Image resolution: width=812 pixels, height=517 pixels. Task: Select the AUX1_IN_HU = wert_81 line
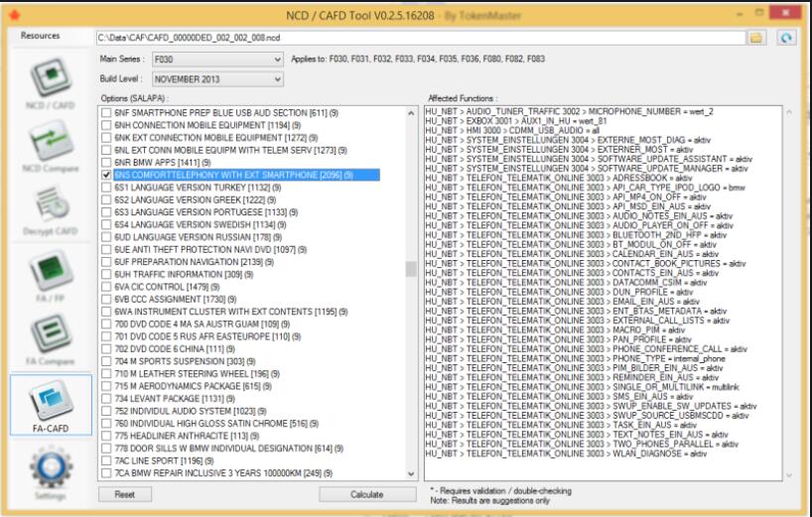pos(516,121)
